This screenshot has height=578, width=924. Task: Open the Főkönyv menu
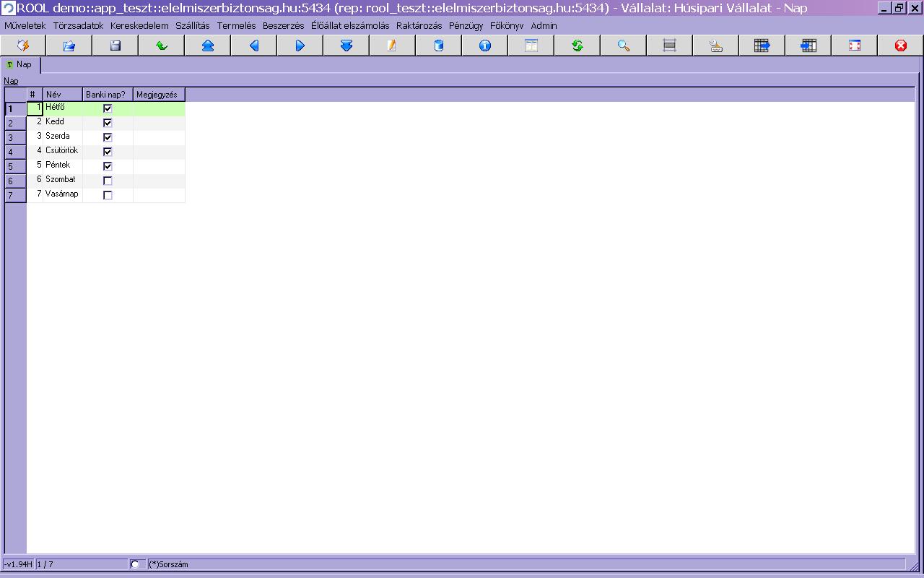(x=507, y=25)
